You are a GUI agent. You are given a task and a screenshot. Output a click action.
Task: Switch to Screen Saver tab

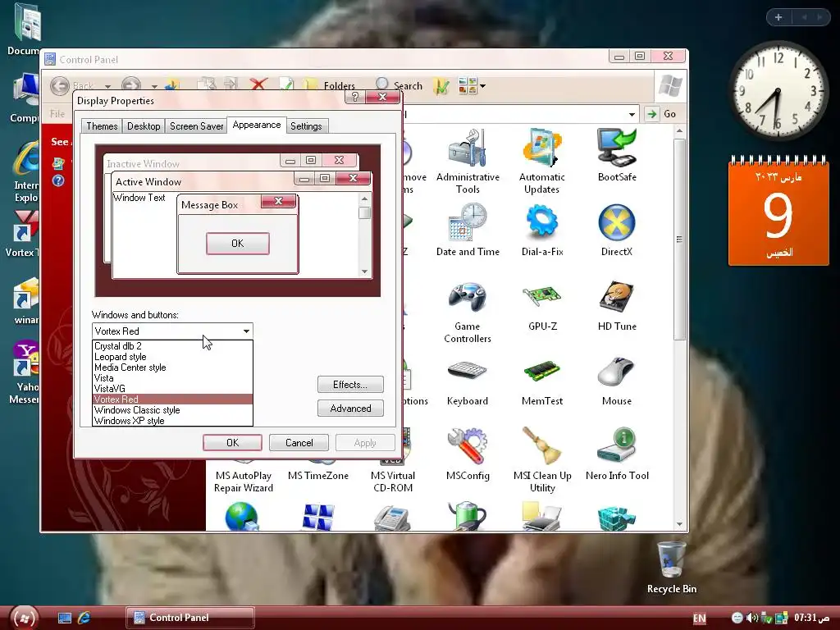click(196, 126)
